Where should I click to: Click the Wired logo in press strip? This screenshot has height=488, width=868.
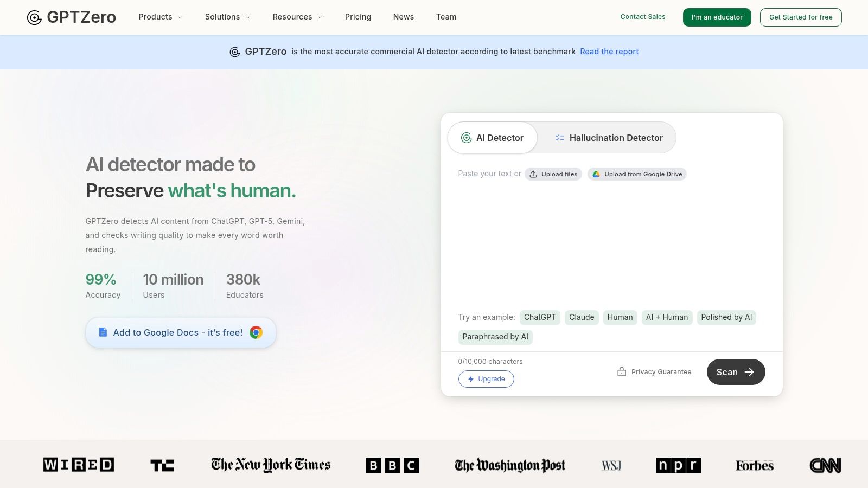(79, 465)
